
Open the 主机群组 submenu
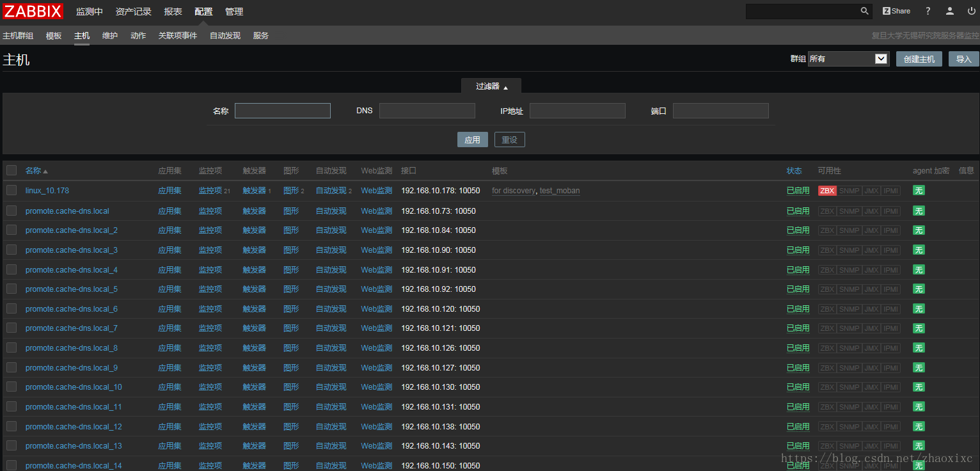pos(18,36)
